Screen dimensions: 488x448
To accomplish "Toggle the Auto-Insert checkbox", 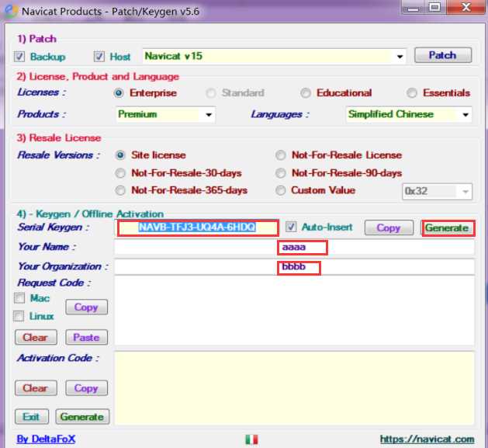I will pyautogui.click(x=291, y=227).
